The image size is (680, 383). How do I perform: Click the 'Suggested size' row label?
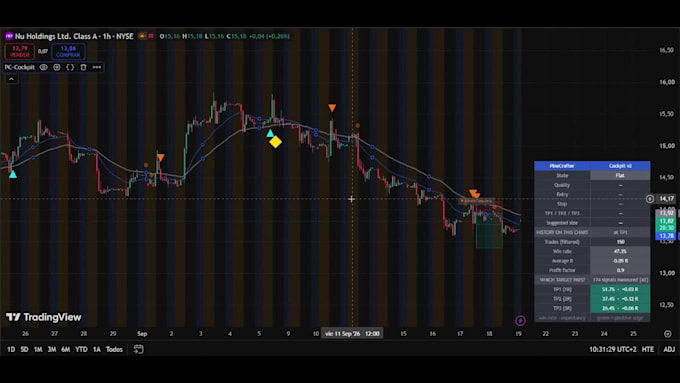point(562,223)
